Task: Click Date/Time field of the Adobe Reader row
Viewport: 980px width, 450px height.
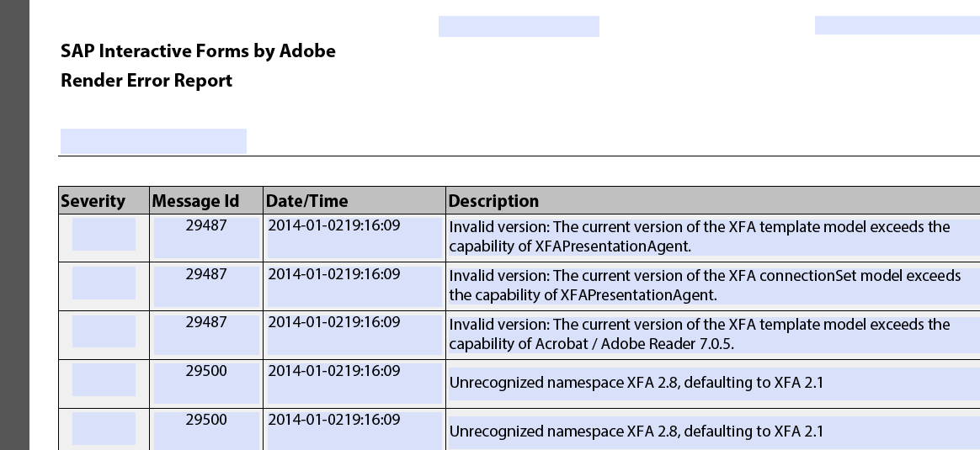Action: tap(354, 335)
